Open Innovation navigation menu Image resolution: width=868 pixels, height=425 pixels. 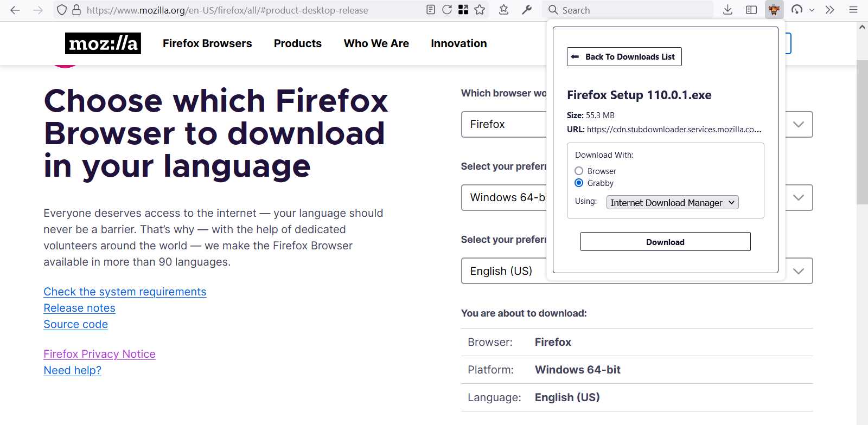coord(459,43)
